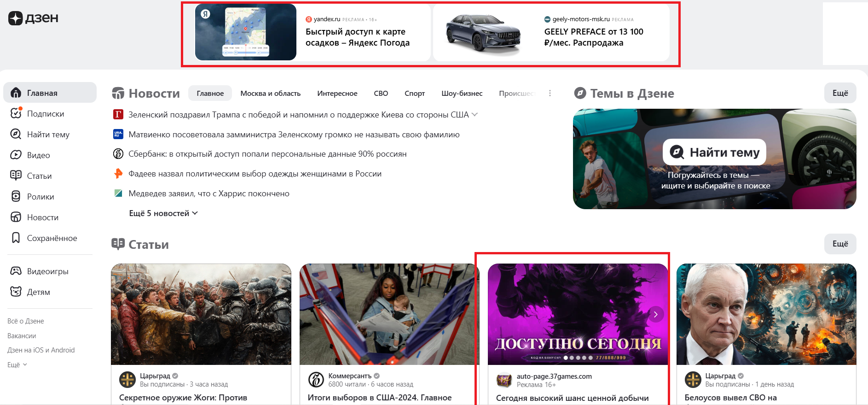
Task: Click the Найти тему sidebar icon
Action: [16, 134]
